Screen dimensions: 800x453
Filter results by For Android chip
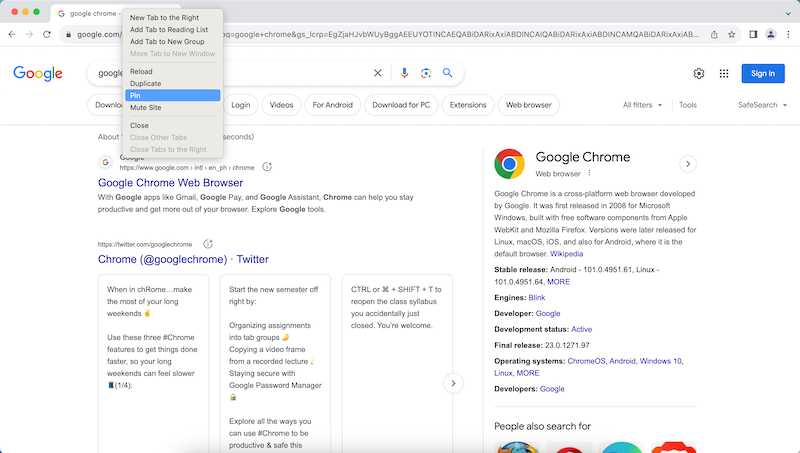[333, 105]
